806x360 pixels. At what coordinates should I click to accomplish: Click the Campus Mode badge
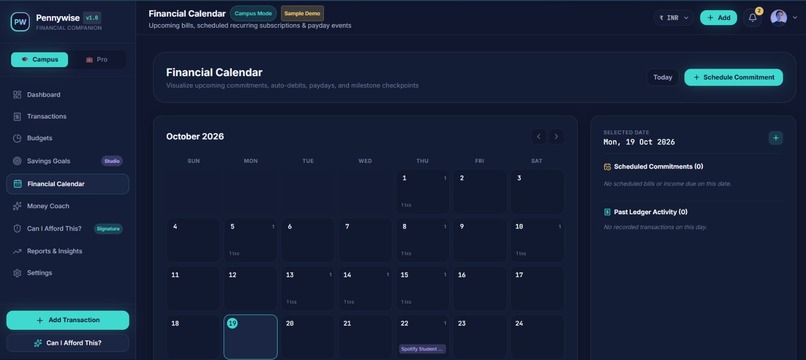(x=253, y=13)
